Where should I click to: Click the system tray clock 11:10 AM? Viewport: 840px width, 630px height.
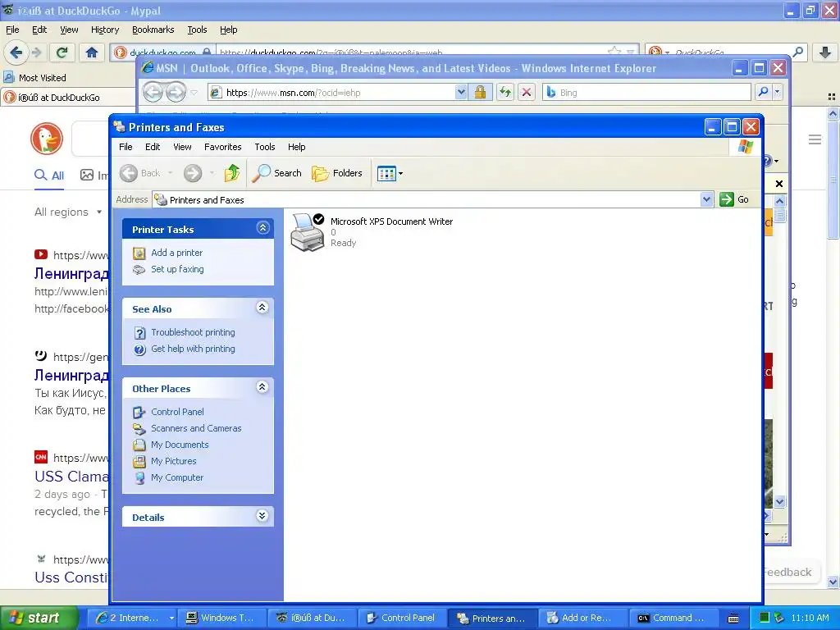point(810,618)
